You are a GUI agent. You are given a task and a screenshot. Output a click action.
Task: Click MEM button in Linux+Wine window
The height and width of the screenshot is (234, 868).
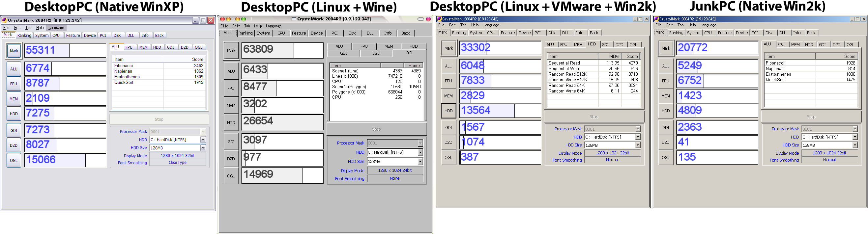(231, 105)
